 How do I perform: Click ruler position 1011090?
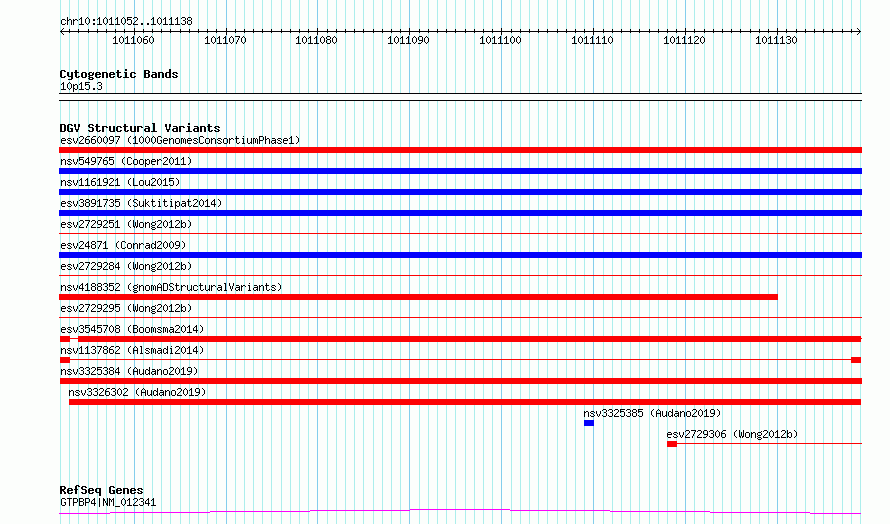408,40
